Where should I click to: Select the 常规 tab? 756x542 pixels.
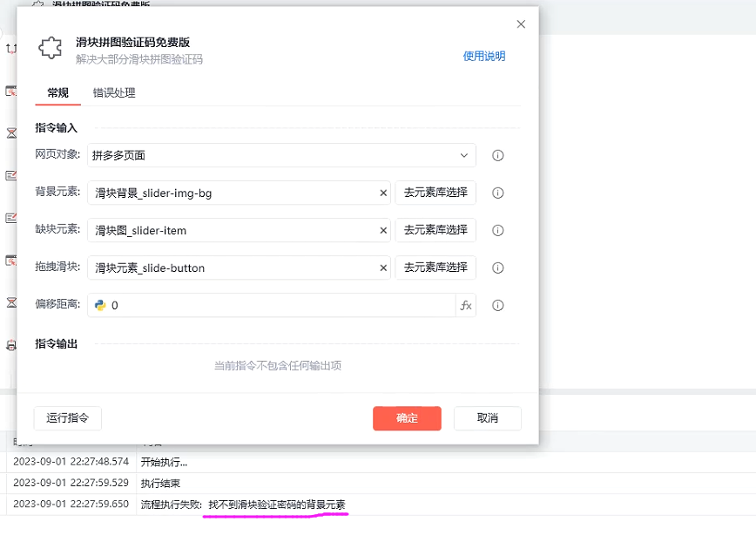pos(58,93)
